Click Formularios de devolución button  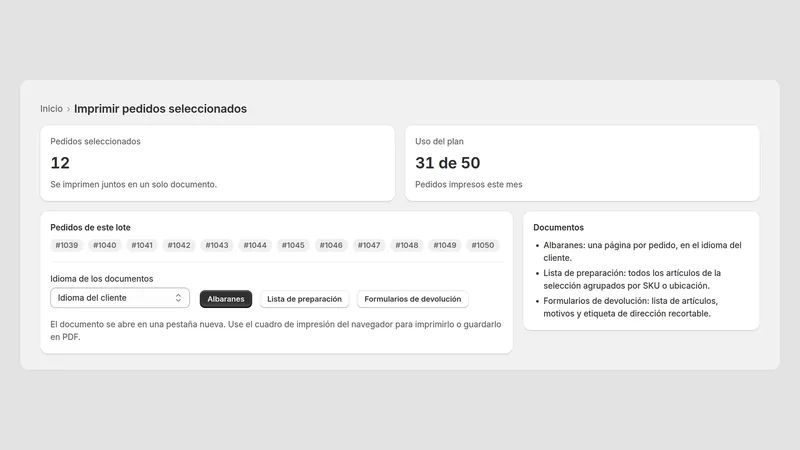[412, 299]
